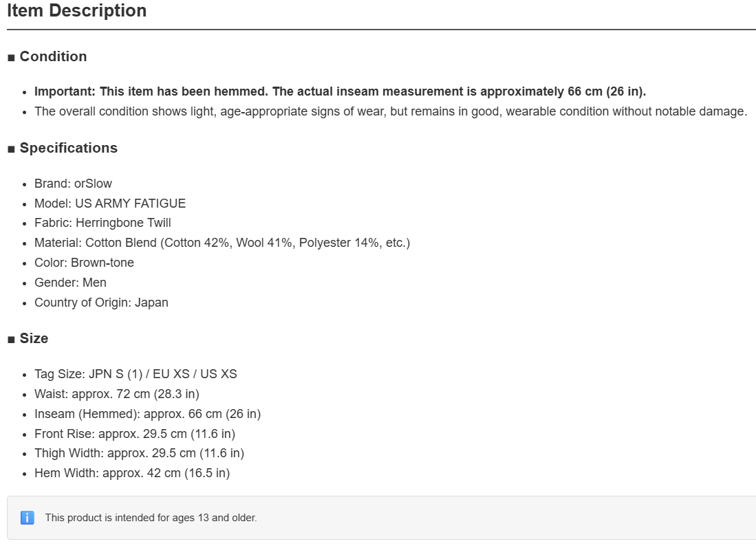This screenshot has height=559, width=756.
Task: Click the Inseam (Hemmed) measurement line
Action: [147, 414]
